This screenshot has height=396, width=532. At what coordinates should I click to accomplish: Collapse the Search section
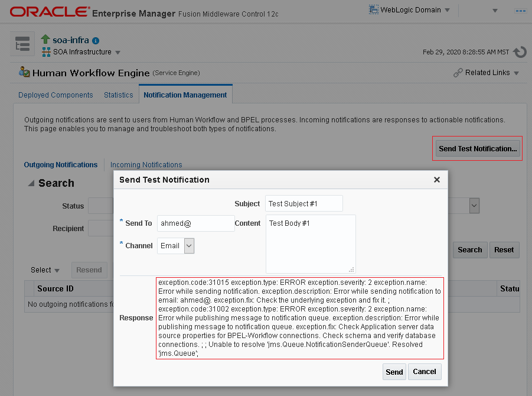[x=31, y=183]
